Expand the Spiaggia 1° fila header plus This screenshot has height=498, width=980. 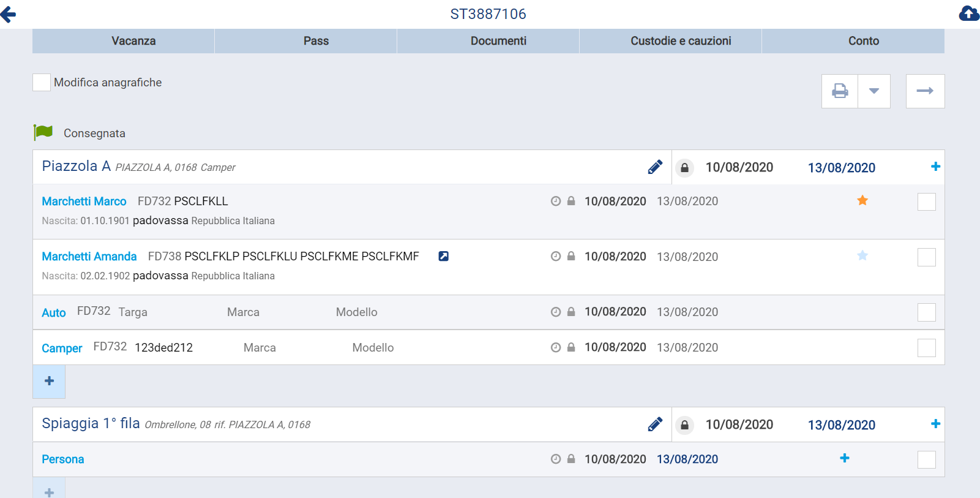click(x=935, y=424)
